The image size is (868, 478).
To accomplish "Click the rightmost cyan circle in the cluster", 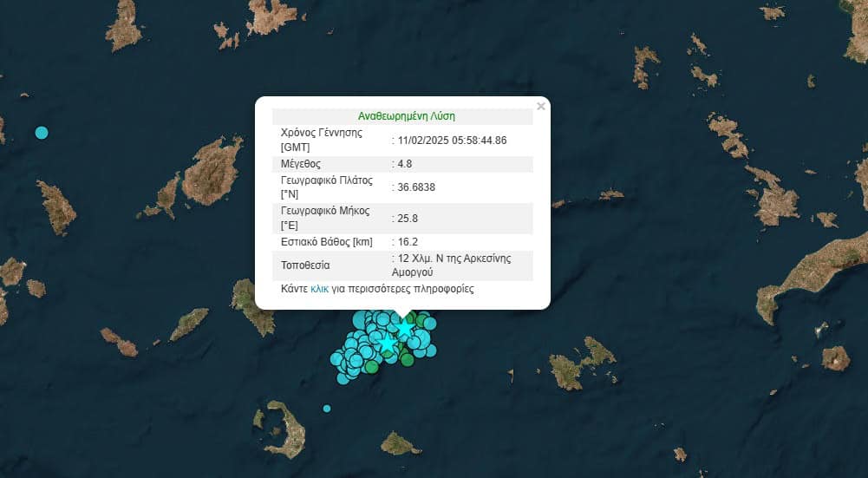I will [429, 350].
